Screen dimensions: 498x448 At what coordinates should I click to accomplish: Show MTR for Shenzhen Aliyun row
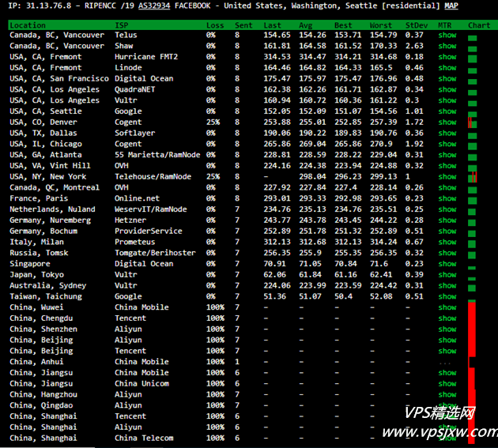click(x=447, y=329)
